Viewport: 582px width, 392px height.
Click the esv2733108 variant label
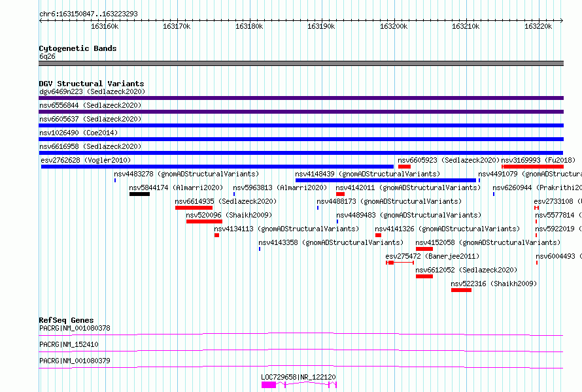(558, 201)
